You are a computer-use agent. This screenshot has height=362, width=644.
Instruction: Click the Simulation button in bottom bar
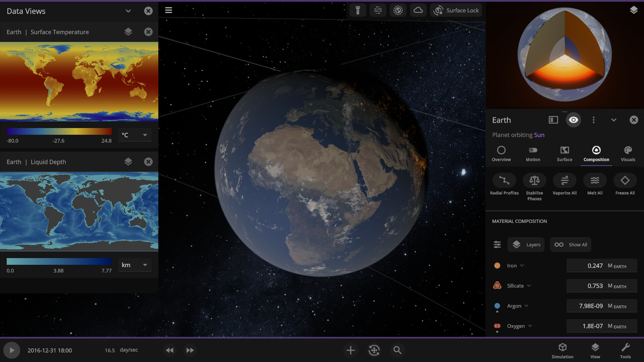click(562, 350)
